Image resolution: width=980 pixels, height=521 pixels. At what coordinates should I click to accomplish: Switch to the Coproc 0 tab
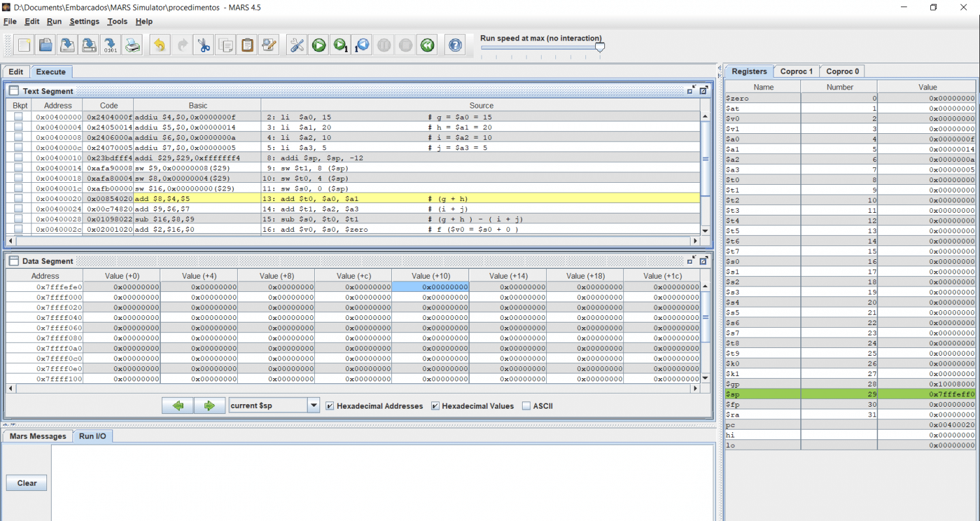(843, 71)
